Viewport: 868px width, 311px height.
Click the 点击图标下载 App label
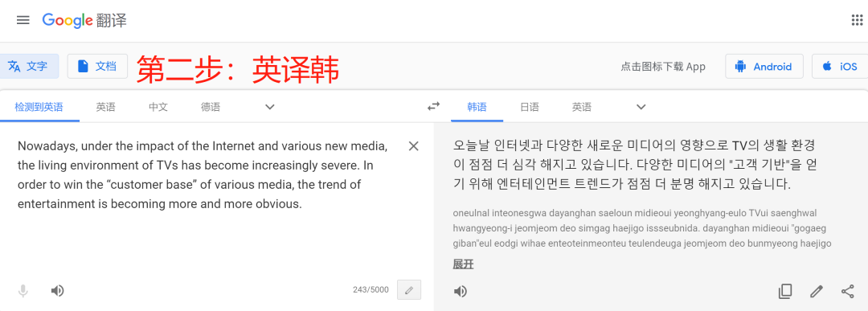663,67
